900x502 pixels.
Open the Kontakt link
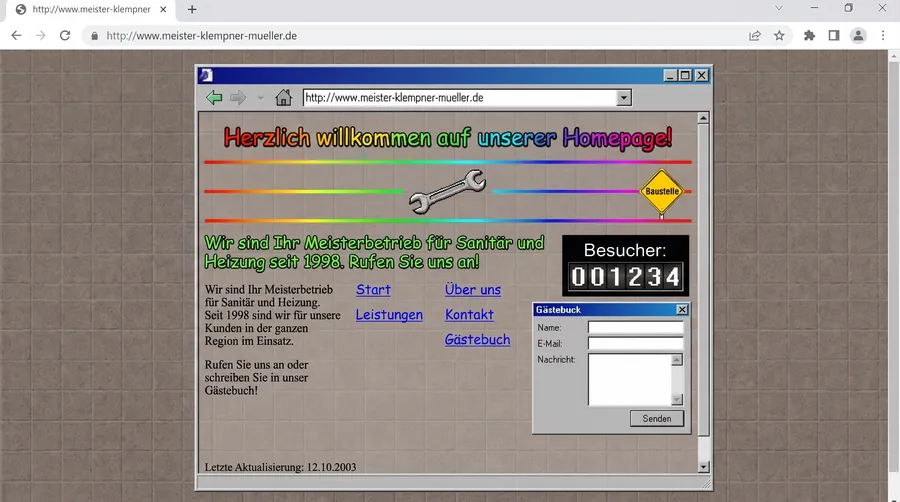click(x=469, y=314)
